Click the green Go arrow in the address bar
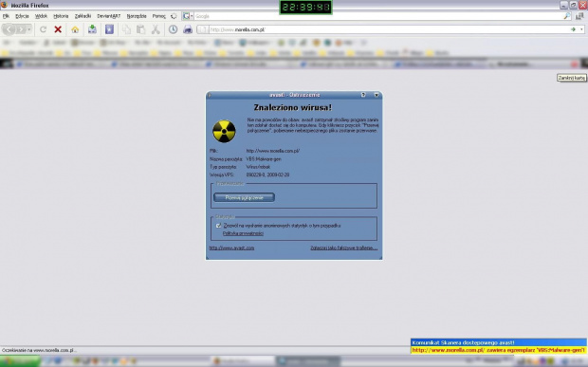This screenshot has height=367, width=588. [573, 29]
